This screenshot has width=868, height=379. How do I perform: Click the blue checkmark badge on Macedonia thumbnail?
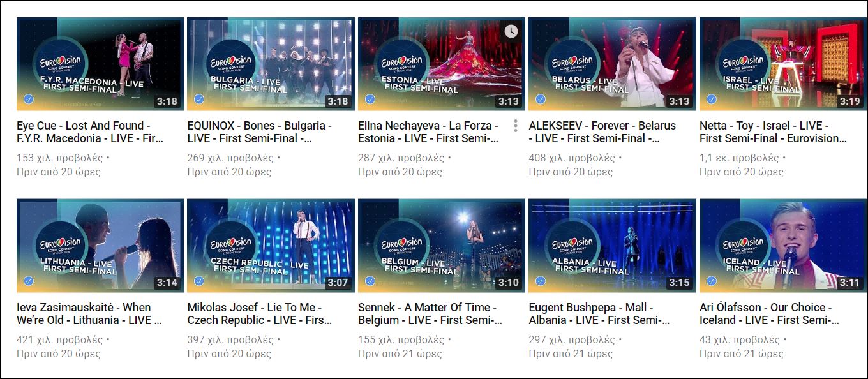tap(28, 100)
